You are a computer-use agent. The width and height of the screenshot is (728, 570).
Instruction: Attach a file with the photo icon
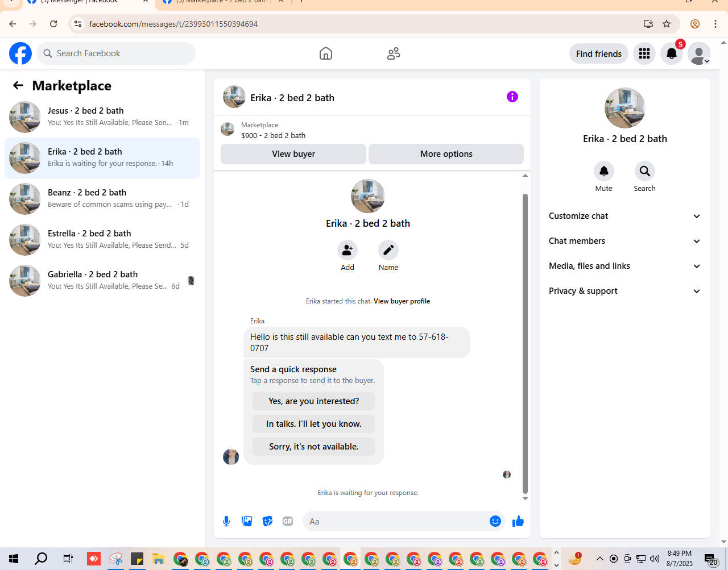click(x=247, y=521)
